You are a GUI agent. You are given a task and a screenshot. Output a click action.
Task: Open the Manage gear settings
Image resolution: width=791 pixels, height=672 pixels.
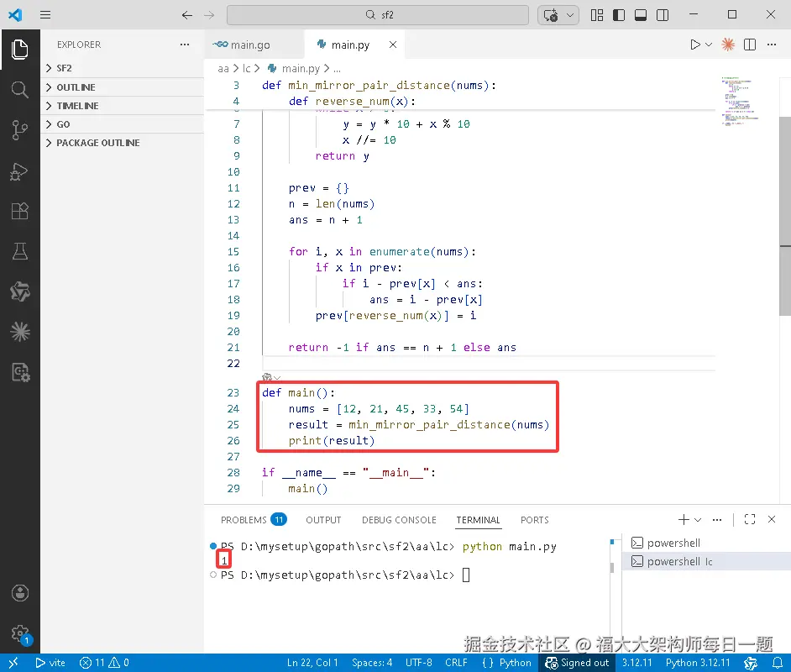point(19,633)
